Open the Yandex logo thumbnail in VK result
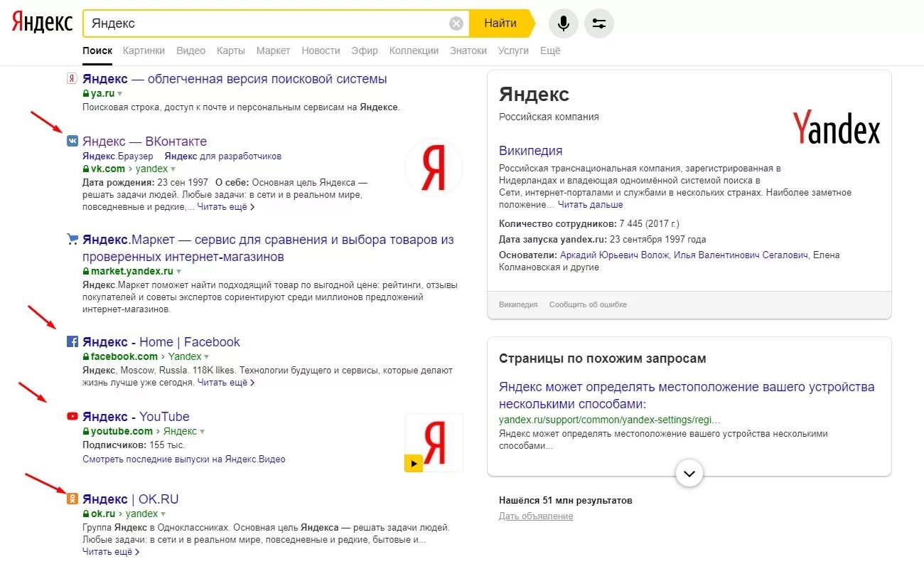This screenshot has width=924, height=574. (x=434, y=168)
